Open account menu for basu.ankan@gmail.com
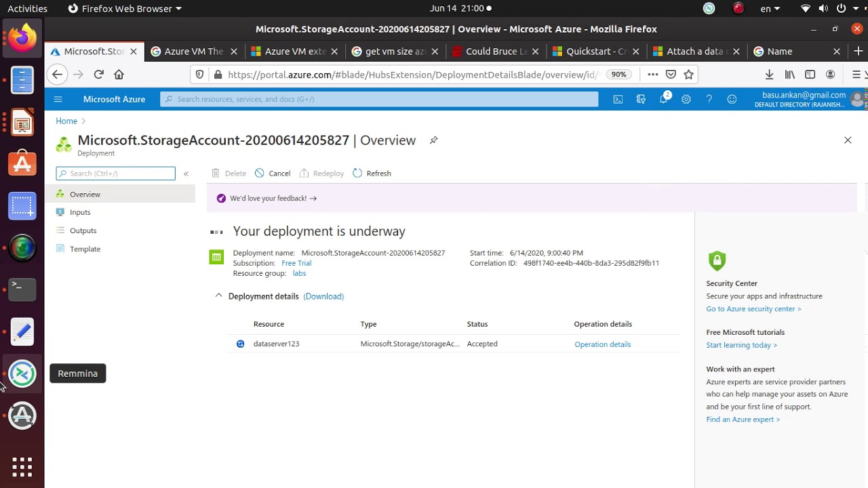This screenshot has height=488, width=868. (809, 99)
